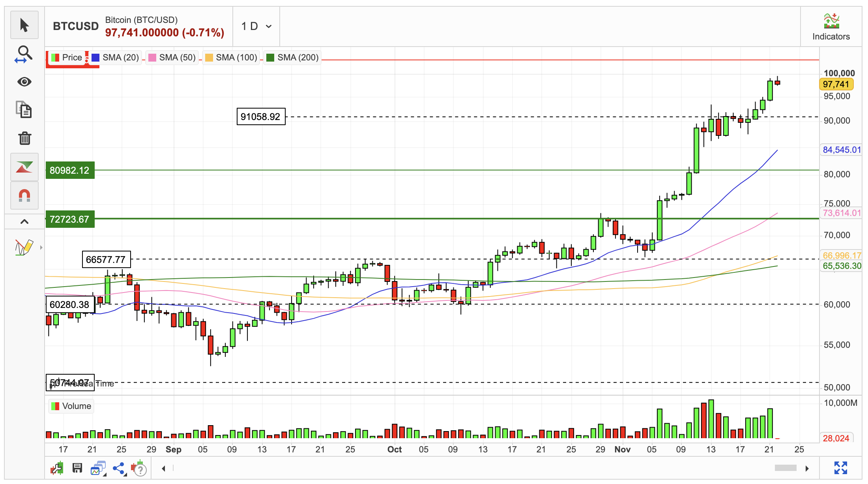The width and height of the screenshot is (868, 484).
Task: Click the Oct date axis label
Action: (395, 449)
